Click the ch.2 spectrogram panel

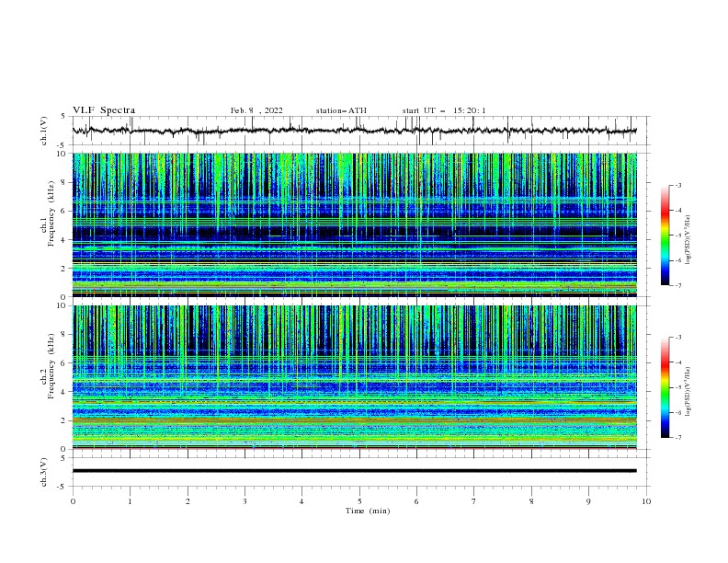point(354,377)
